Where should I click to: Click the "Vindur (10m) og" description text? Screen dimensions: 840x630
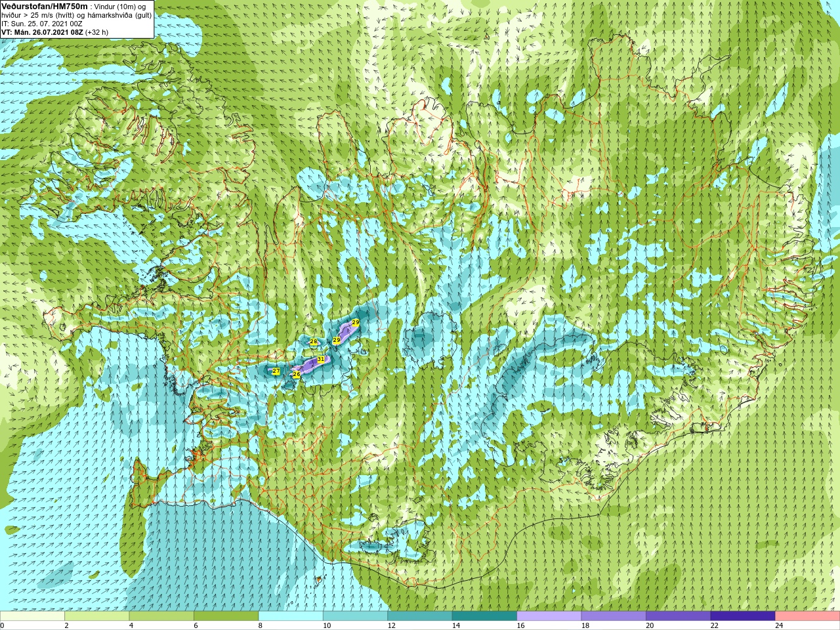tap(120, 7)
